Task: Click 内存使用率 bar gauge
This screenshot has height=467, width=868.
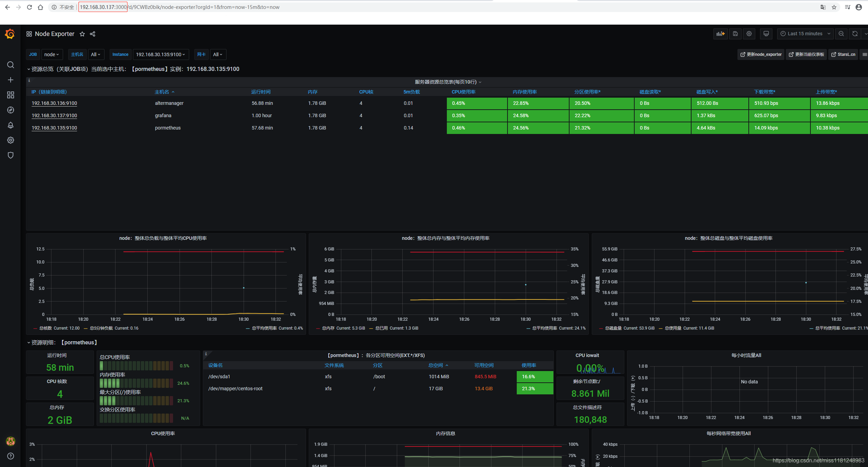Action: pyautogui.click(x=136, y=383)
